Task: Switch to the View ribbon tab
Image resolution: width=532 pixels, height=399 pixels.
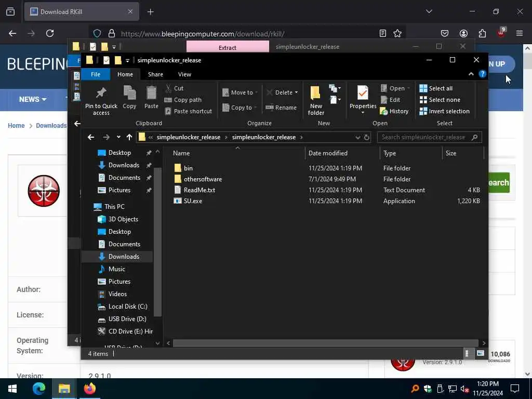Action: click(x=184, y=74)
